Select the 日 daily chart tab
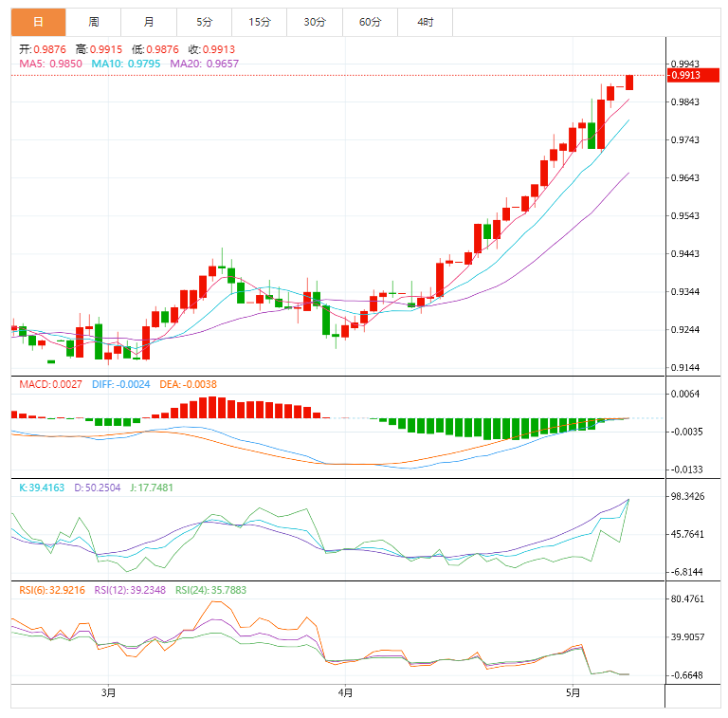 (39, 22)
